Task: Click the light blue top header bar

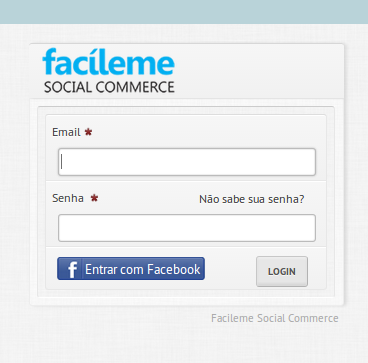Action: 184,12
